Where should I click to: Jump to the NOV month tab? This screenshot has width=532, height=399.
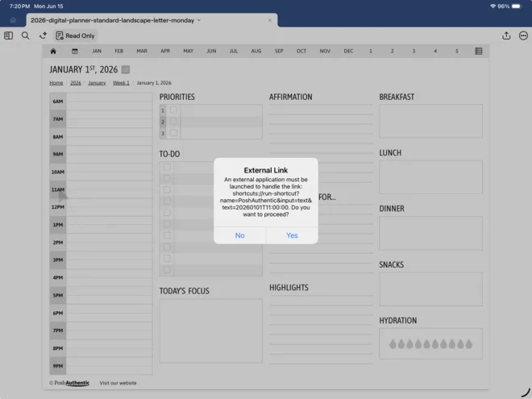click(325, 52)
